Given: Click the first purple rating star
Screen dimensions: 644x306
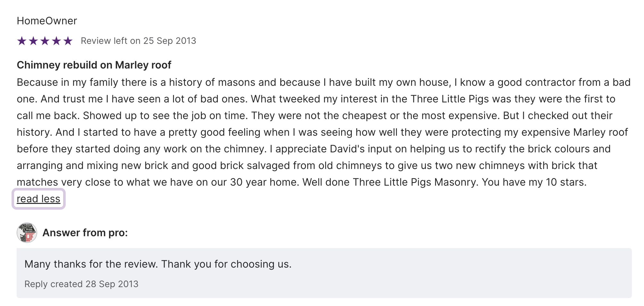Looking at the screenshot, I should click(x=22, y=41).
